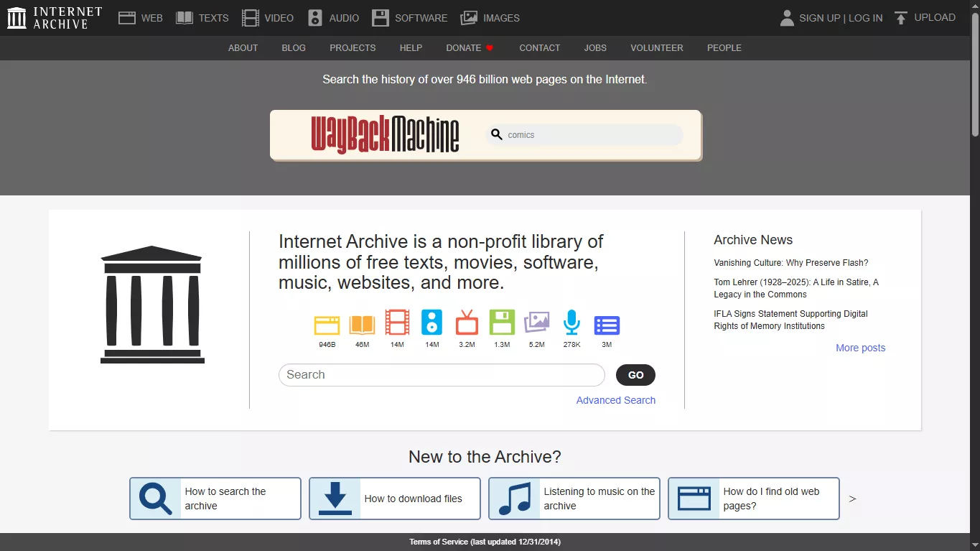The width and height of the screenshot is (980, 551).
Task: Click the Internet Archive building logo
Action: click(x=152, y=305)
